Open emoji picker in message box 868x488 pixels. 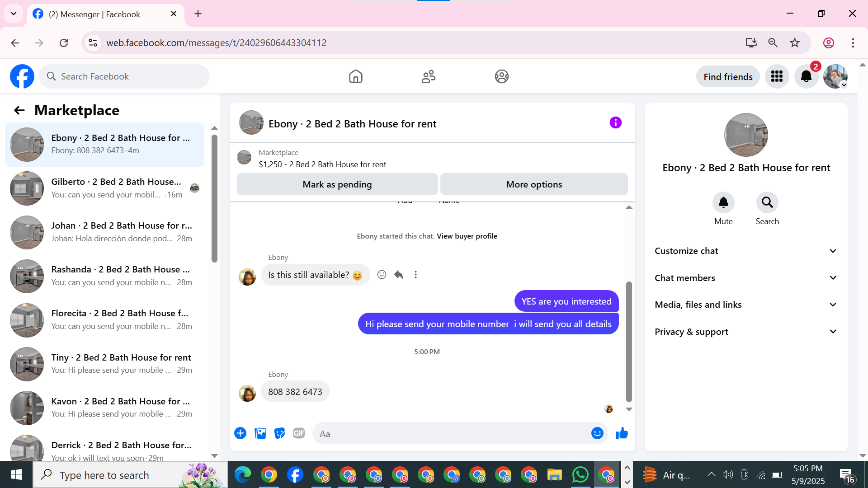pyautogui.click(x=597, y=433)
